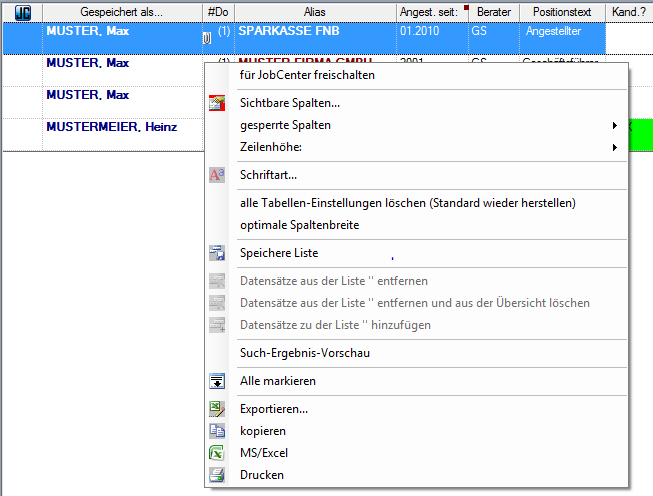Click the table icon in header corner
This screenshot has width=653, height=496.
22,12
